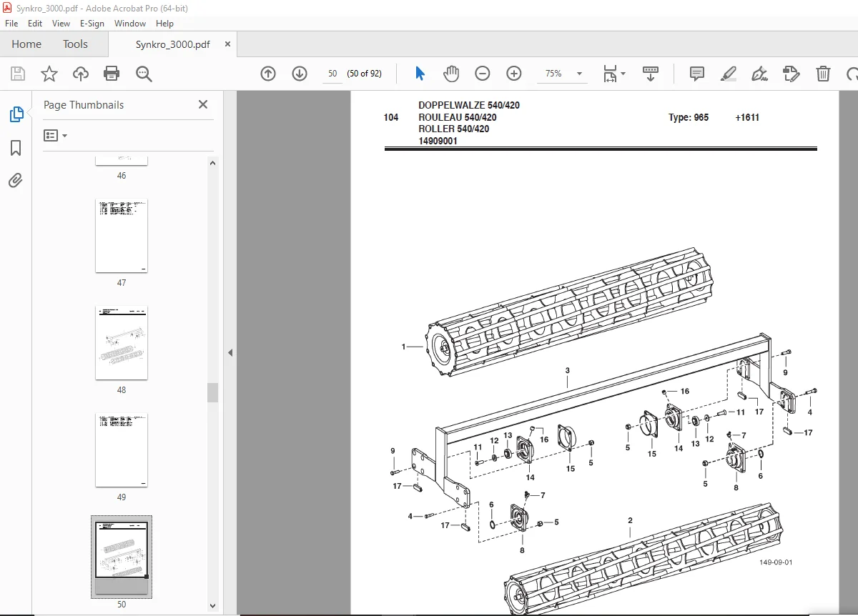Click the '(50 of 92)' page count
This screenshot has height=616, width=858.
click(x=365, y=74)
